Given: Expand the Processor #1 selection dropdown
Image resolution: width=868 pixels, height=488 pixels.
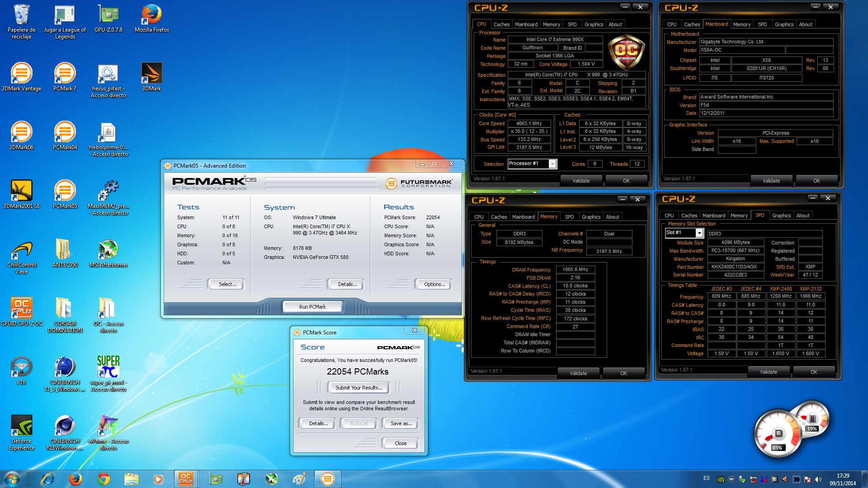Looking at the screenshot, I should (552, 164).
